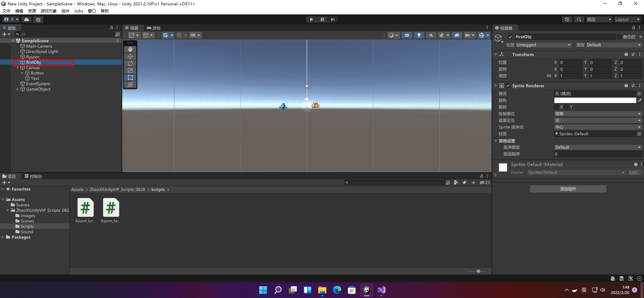Expand the Button hierarchy item

[x=22, y=73]
